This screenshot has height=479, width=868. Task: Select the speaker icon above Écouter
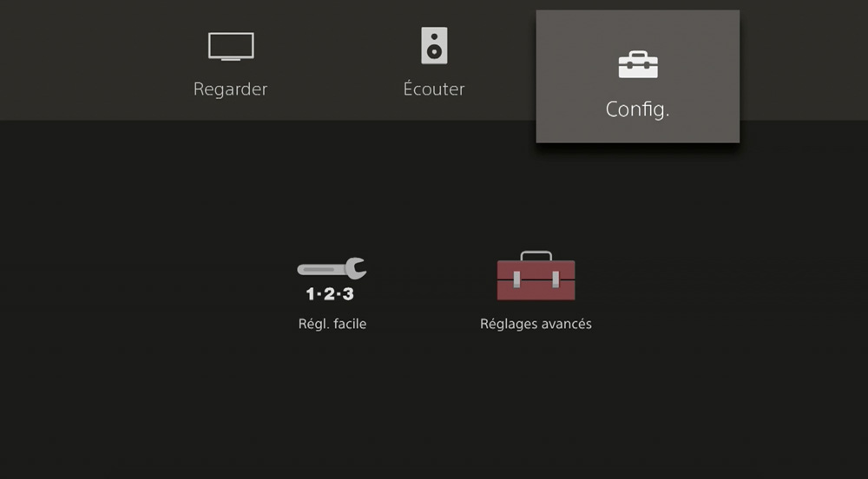pyautogui.click(x=434, y=45)
